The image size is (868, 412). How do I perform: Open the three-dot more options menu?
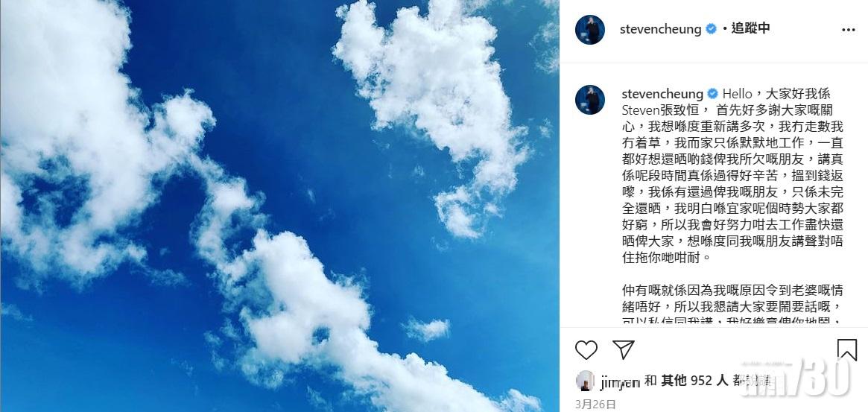pos(848,30)
